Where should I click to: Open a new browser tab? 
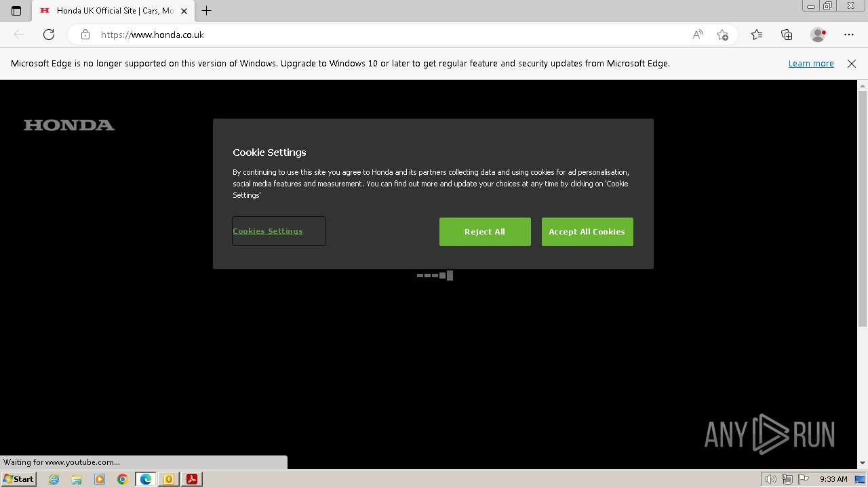(x=207, y=11)
